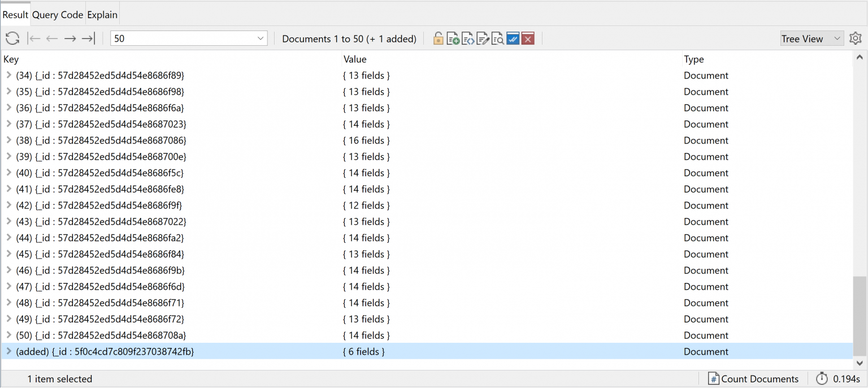Image resolution: width=868 pixels, height=388 pixels.
Task: Open the results batch size dropdown
Action: [x=259, y=38]
